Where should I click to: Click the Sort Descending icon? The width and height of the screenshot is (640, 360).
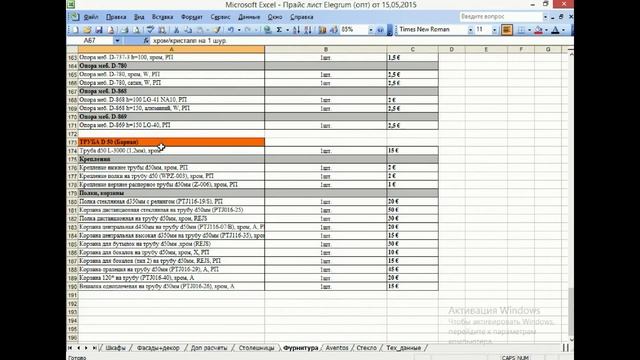pyautogui.click(x=308, y=30)
